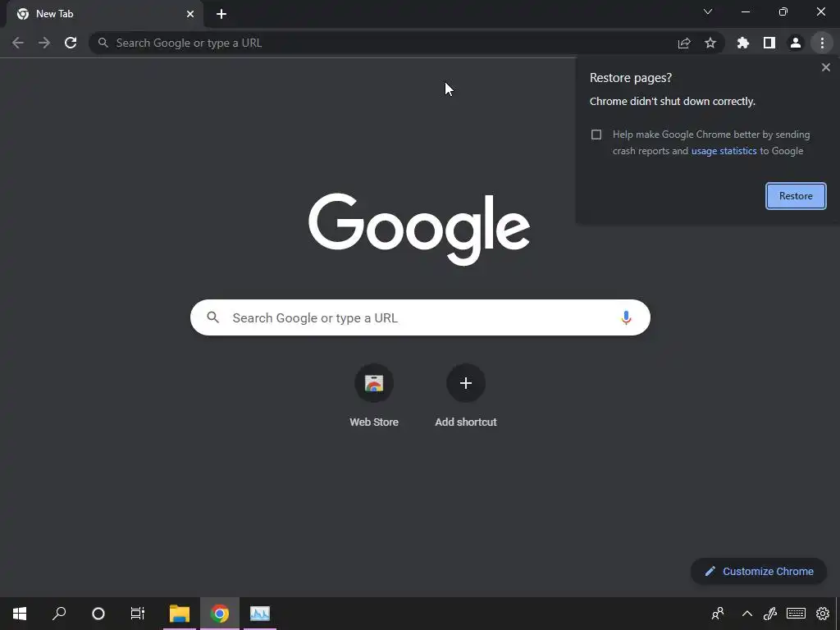Dismiss the Restore pages popup
Image resolution: width=840 pixels, height=630 pixels.
tap(826, 67)
